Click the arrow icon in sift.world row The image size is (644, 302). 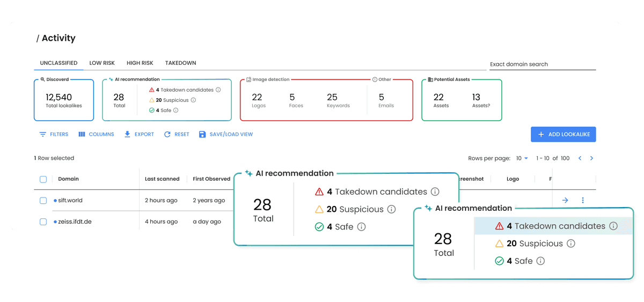565,200
